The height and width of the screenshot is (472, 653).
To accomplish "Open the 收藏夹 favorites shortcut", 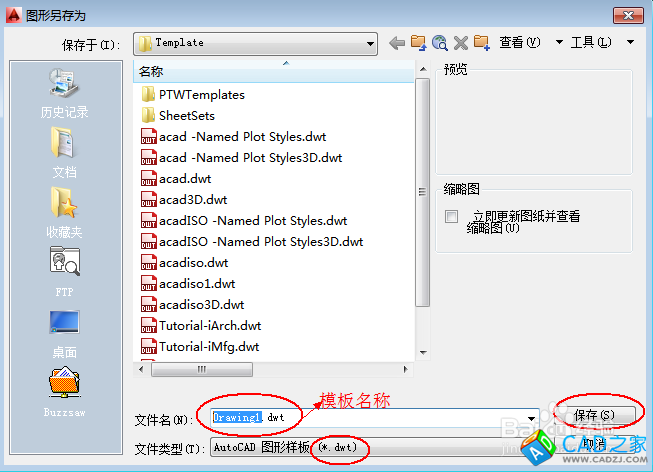I will (x=64, y=213).
